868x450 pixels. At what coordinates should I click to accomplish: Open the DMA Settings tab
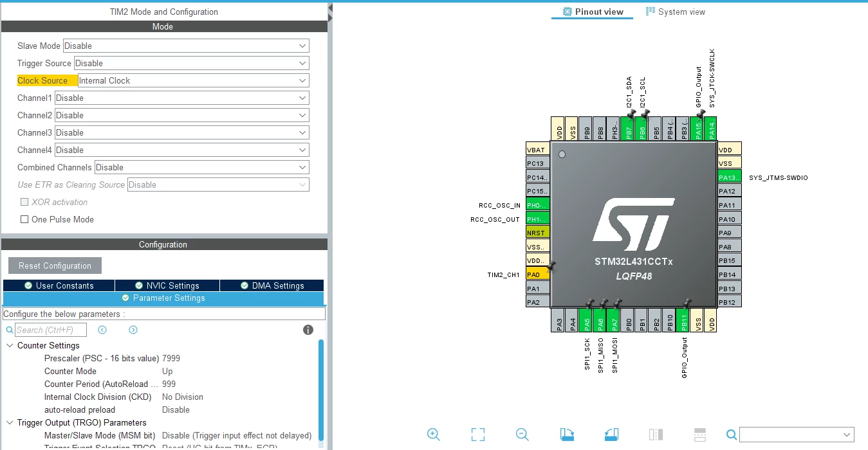point(272,285)
